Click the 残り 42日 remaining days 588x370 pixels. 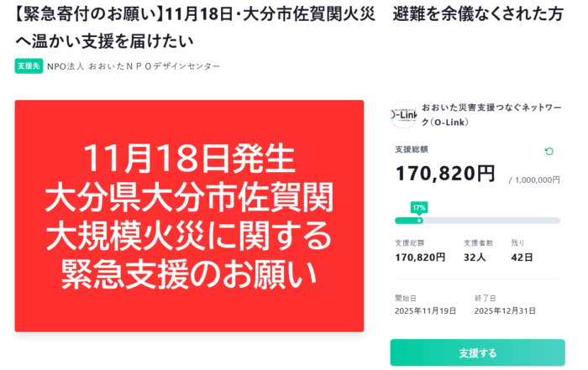pyautogui.click(x=522, y=258)
